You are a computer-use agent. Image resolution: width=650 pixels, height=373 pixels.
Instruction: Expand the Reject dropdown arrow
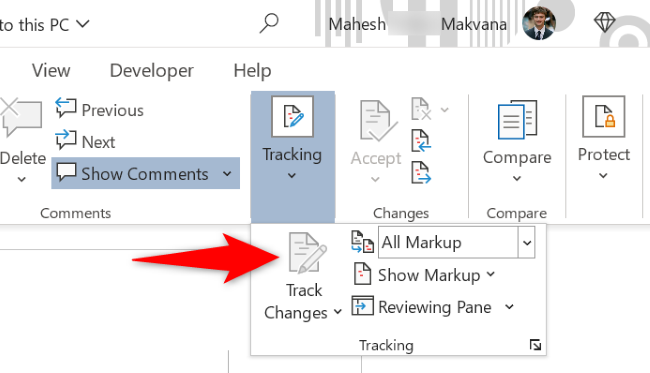[x=444, y=110]
